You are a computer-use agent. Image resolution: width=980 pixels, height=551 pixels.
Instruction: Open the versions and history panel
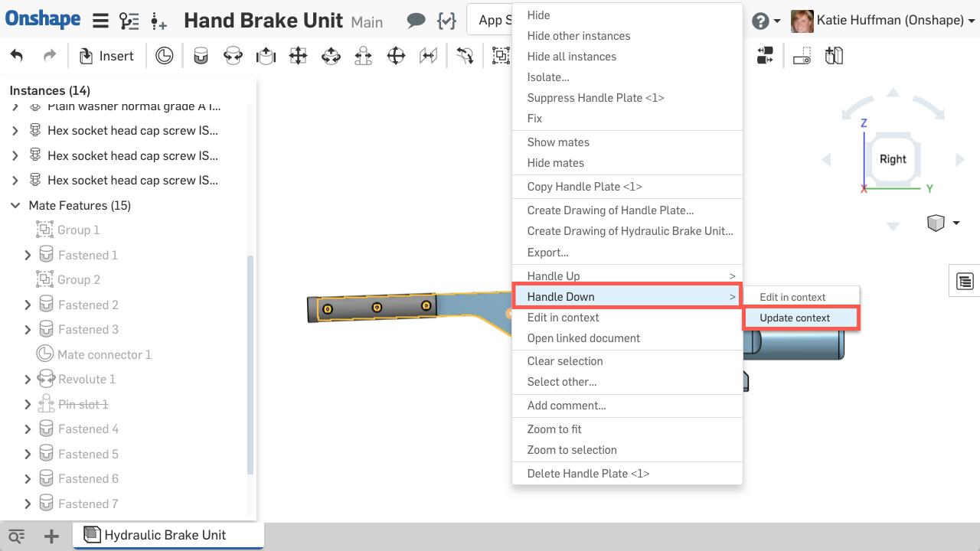click(x=129, y=21)
